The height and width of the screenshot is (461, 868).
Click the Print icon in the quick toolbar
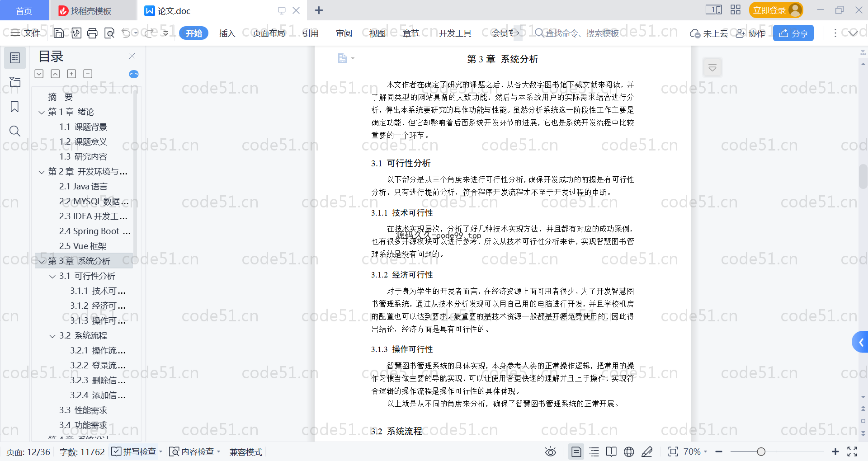click(92, 33)
